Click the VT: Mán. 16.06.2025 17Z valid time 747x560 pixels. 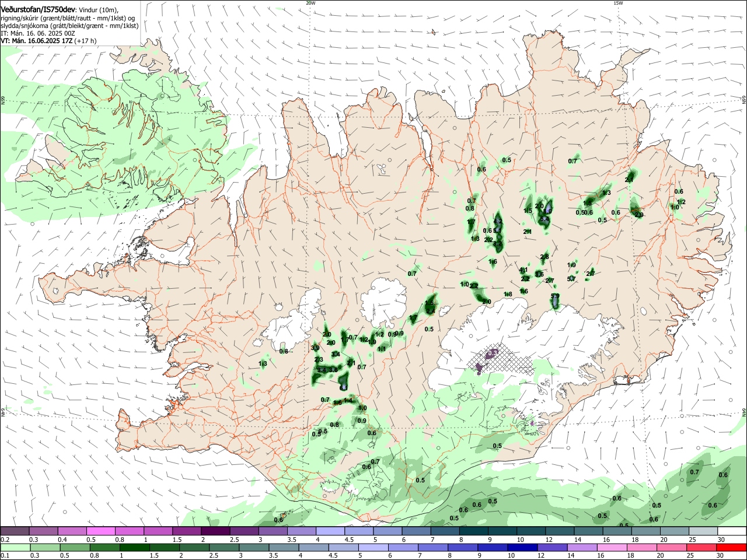[x=36, y=41]
